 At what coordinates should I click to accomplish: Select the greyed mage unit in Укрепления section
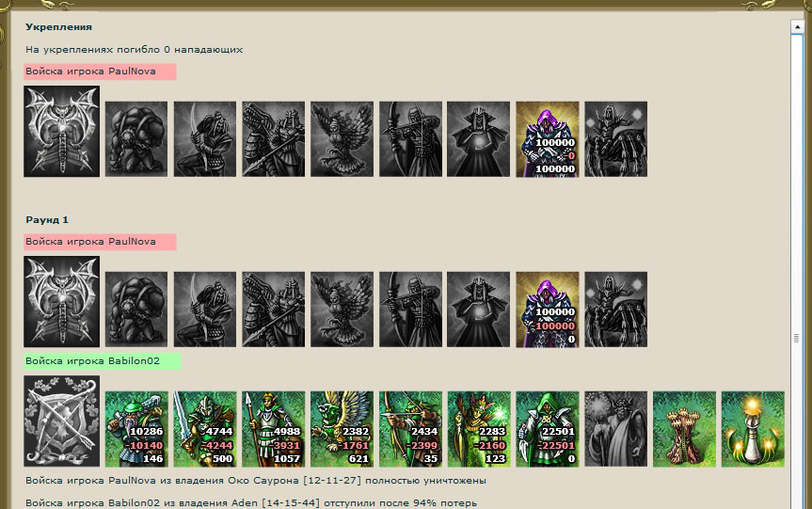[479, 138]
